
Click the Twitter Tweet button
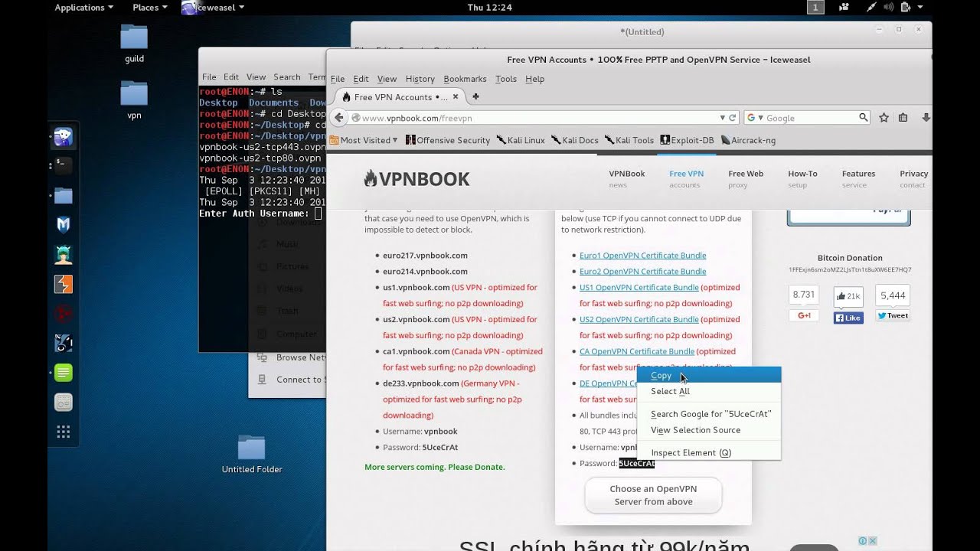(893, 315)
